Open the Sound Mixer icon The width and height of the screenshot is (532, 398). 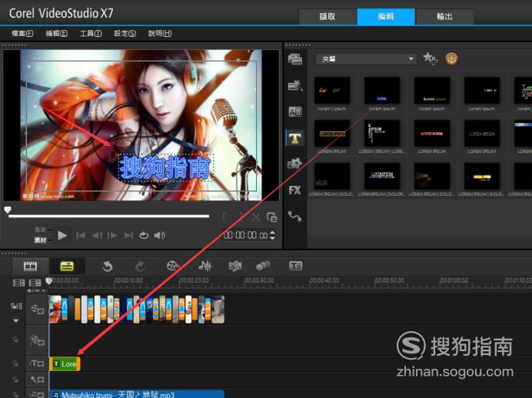[x=205, y=266]
